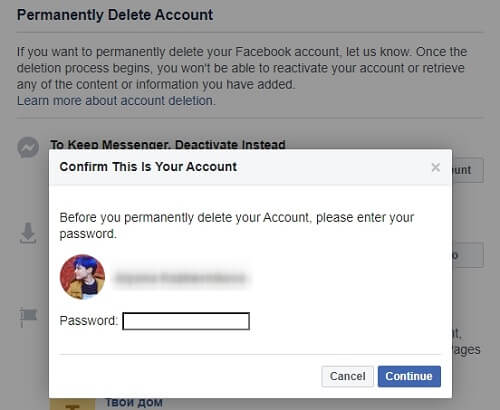The height and width of the screenshot is (410, 500).
Task: Click the account deletion description paragraph
Action: 242,68
